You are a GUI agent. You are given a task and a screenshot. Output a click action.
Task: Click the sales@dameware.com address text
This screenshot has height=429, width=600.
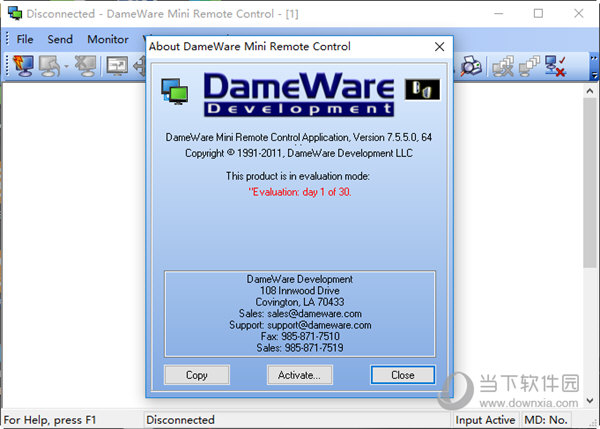(315, 314)
